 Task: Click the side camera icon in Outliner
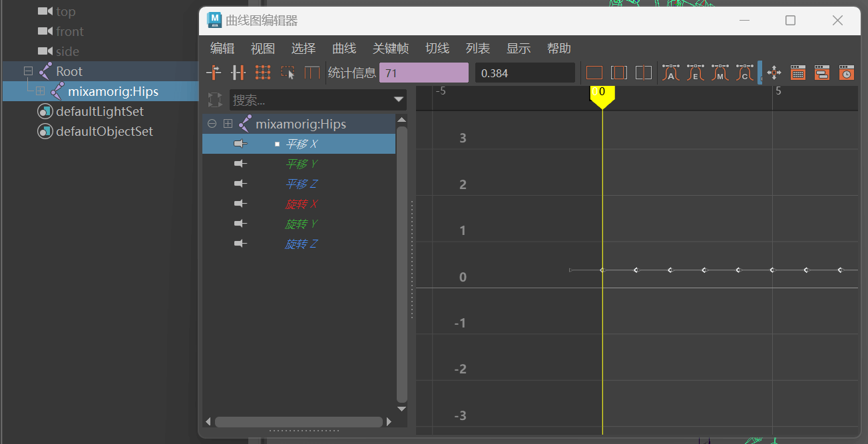click(45, 51)
